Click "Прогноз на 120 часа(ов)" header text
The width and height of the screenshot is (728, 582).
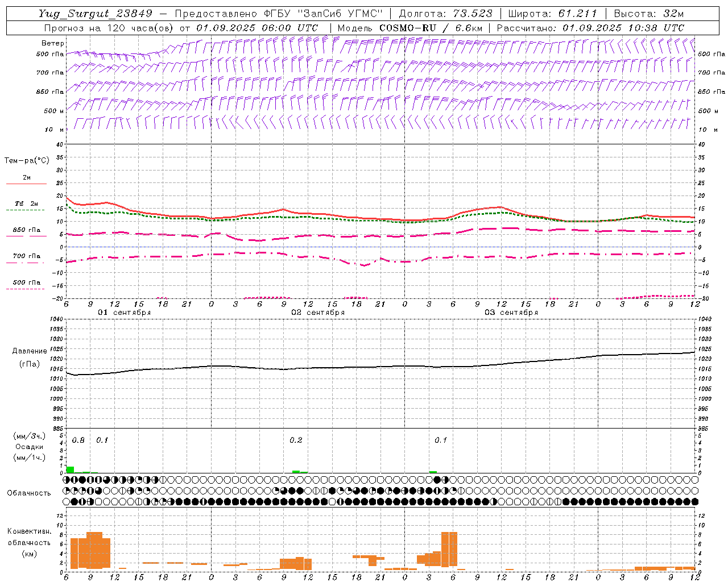109,28
